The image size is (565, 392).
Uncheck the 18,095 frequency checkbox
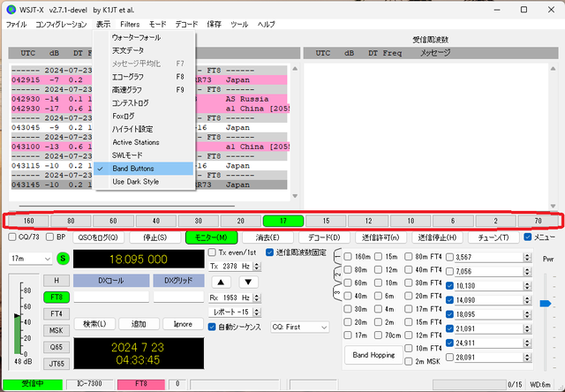pos(449,314)
